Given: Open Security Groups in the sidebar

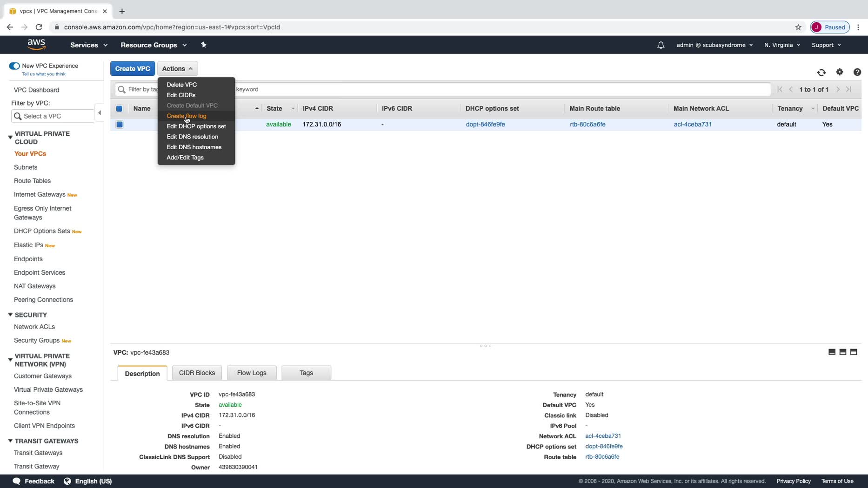Looking at the screenshot, I should coord(37,340).
